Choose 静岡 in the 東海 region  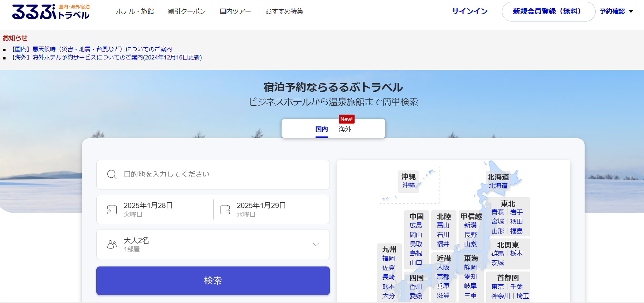pyautogui.click(x=470, y=268)
